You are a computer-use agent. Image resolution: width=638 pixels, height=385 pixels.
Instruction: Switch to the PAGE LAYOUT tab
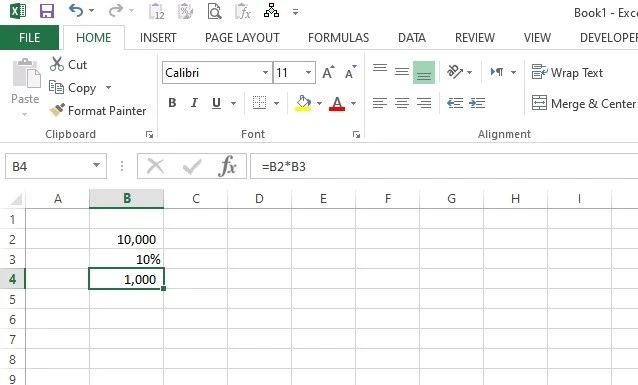coord(242,37)
